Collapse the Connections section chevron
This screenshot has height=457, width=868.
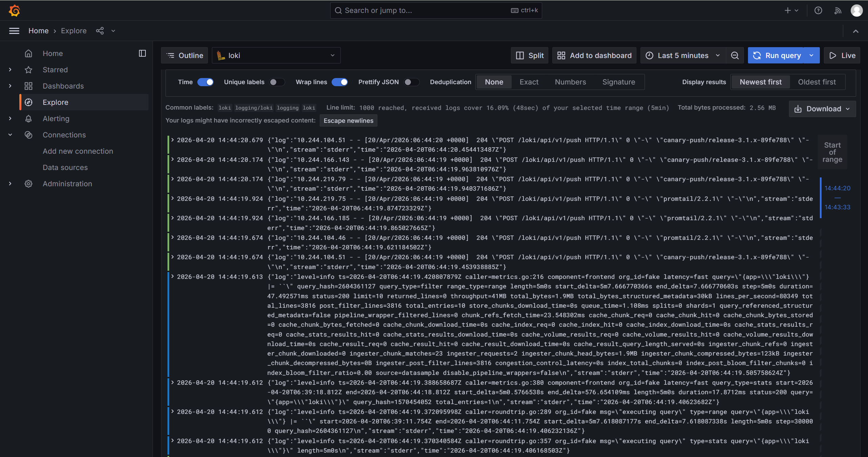10,135
